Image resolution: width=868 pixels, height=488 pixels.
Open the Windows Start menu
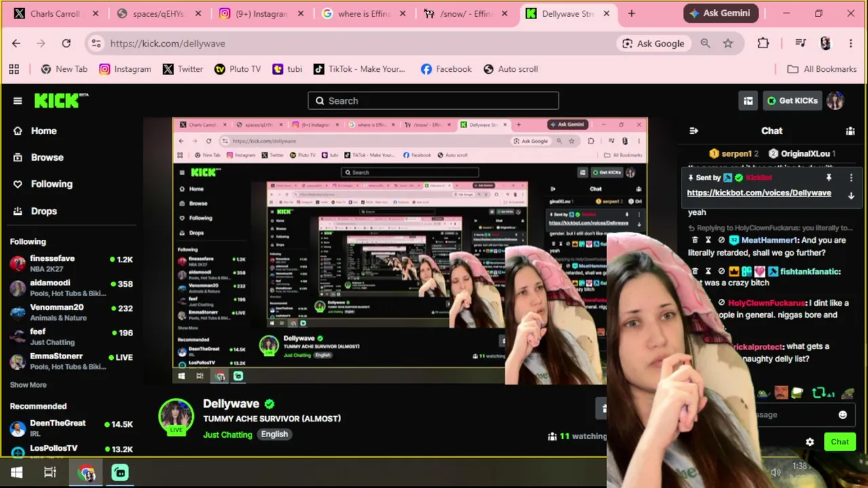tap(17, 472)
